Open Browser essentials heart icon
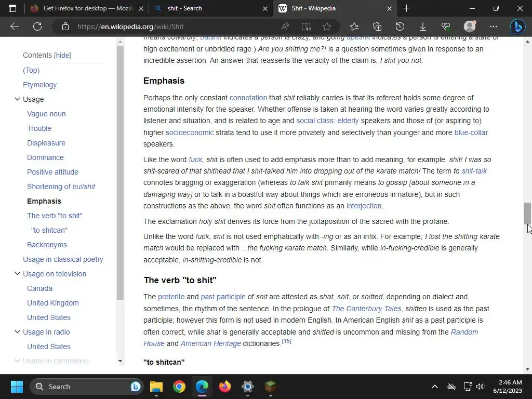Image resolution: width=532 pixels, height=399 pixels. [x=446, y=26]
